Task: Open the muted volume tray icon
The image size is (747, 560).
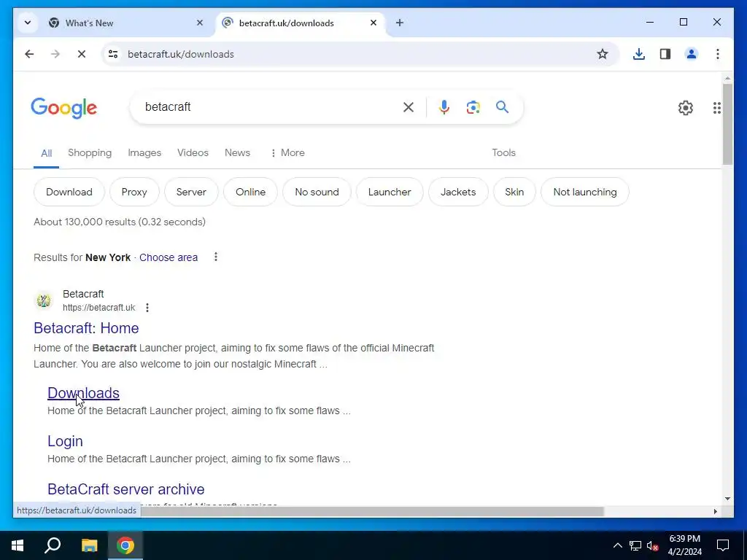Action: pyautogui.click(x=653, y=545)
